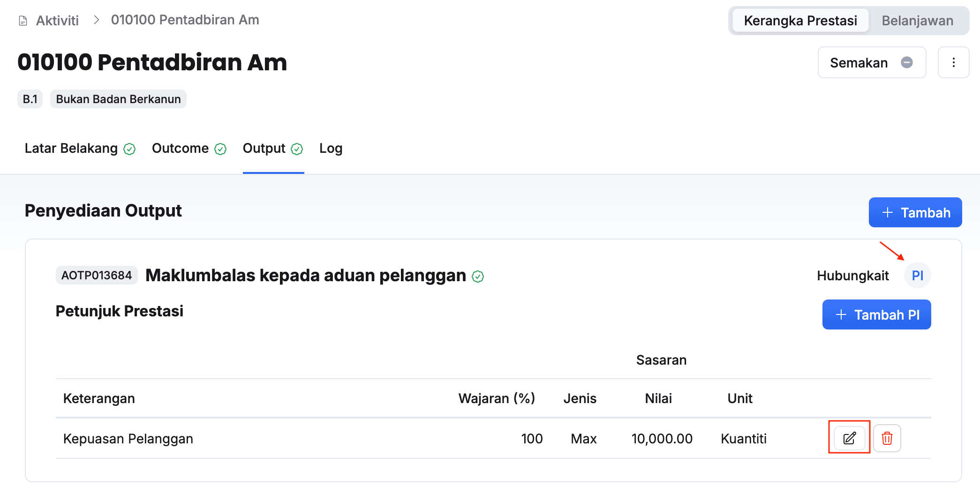The height and width of the screenshot is (494, 980).
Task: Open the Latar Belakang tab
Action: [x=71, y=149]
